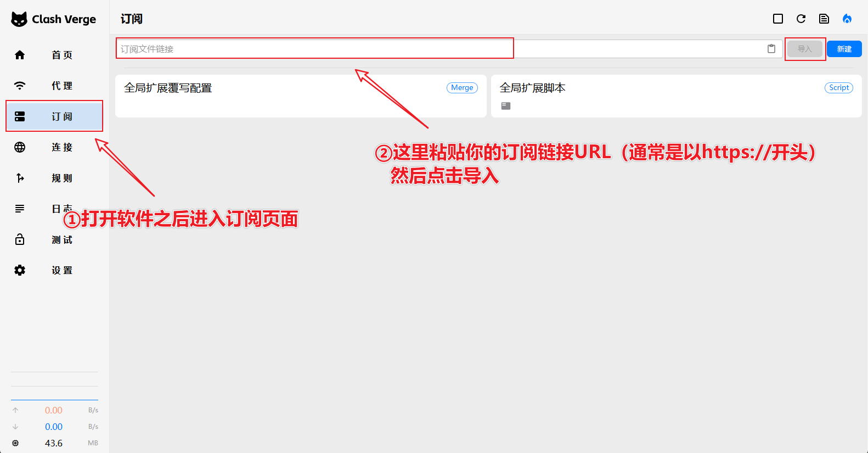Click the orange 0.00 upload speed value
Image resolution: width=868 pixels, height=453 pixels.
pyautogui.click(x=54, y=410)
